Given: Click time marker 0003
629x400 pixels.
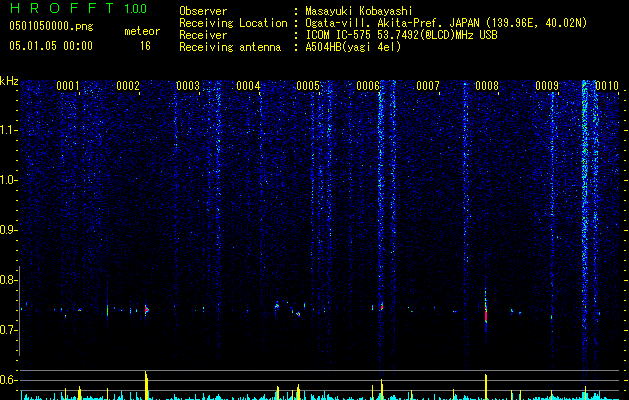Looking at the screenshot, I should pos(188,86).
